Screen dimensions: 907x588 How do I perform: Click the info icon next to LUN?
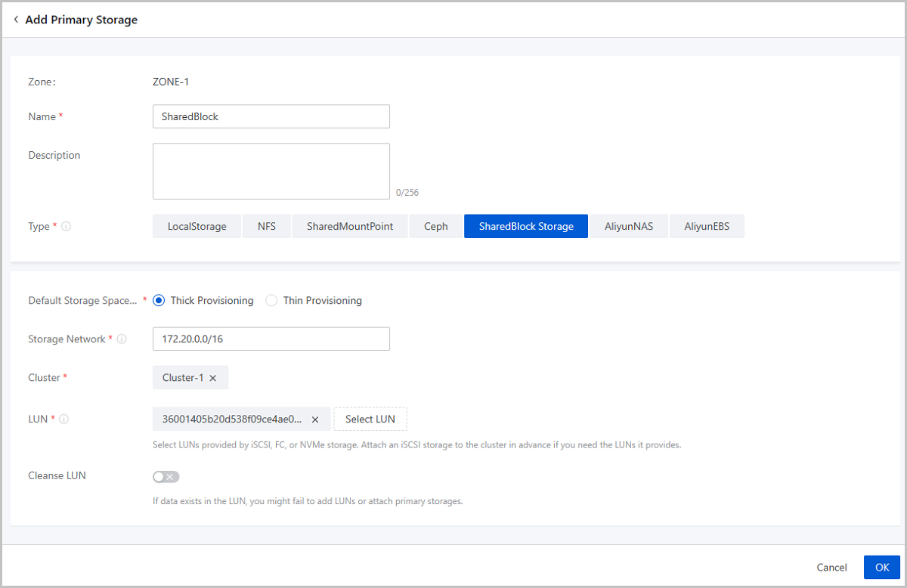point(63,419)
